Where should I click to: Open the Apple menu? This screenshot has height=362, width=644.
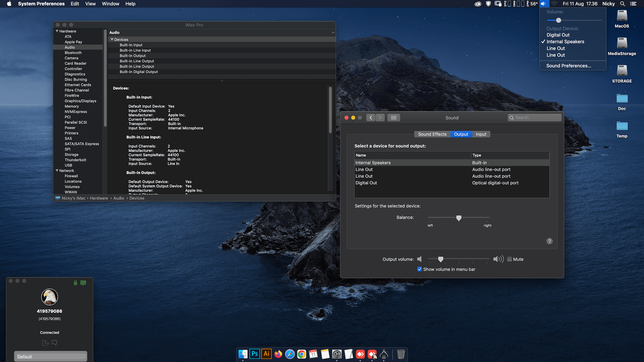pyautogui.click(x=9, y=4)
